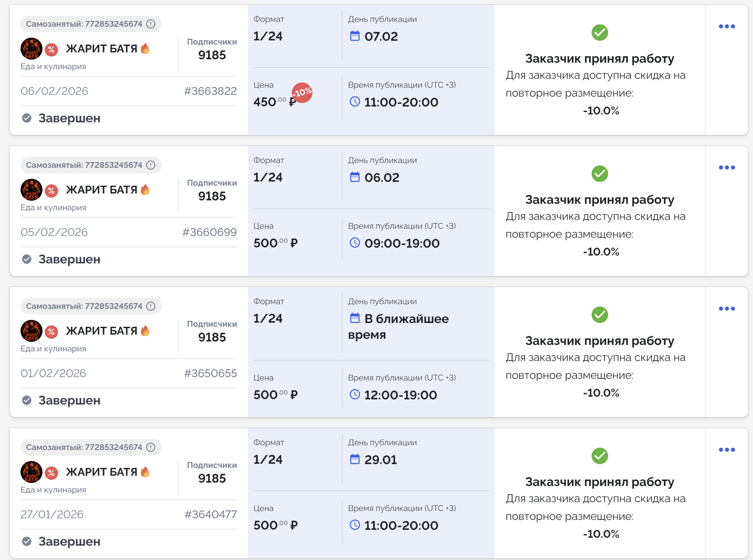The width and height of the screenshot is (753, 560).
Task: Expand options menu for order #3650655
Action: [727, 309]
